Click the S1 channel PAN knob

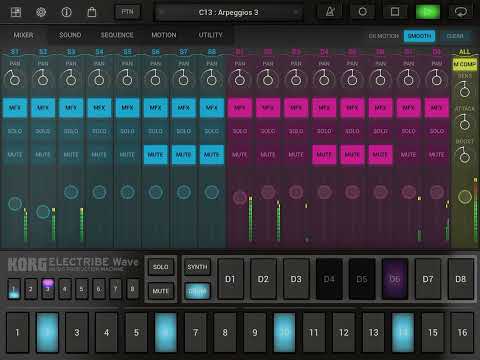[15, 79]
